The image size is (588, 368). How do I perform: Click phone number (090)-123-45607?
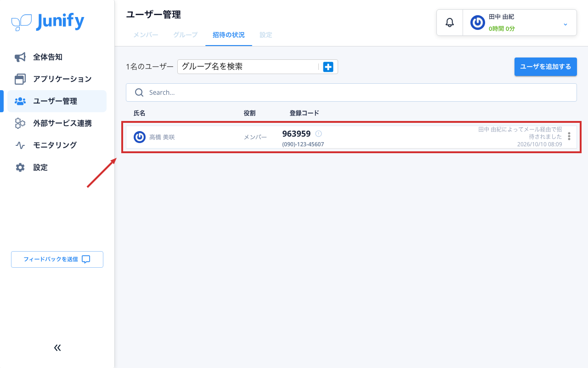[x=303, y=144]
